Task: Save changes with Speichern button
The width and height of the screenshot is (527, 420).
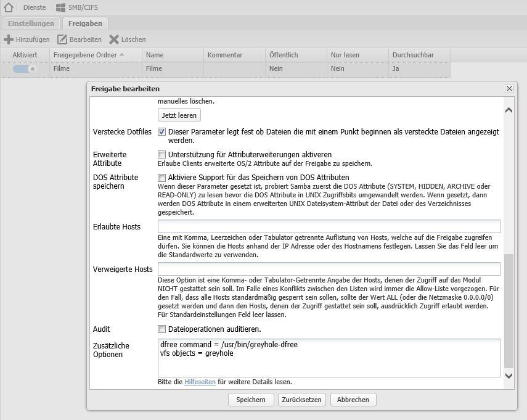Action: pos(251,400)
